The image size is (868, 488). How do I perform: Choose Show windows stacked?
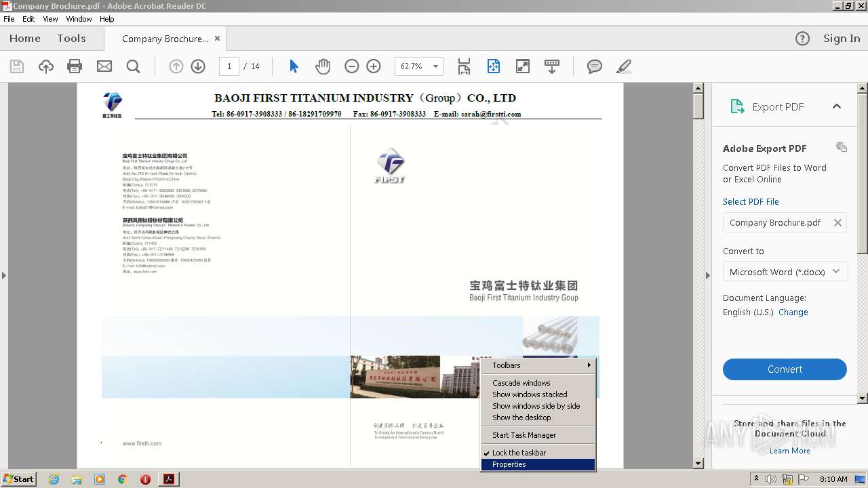[538, 394]
